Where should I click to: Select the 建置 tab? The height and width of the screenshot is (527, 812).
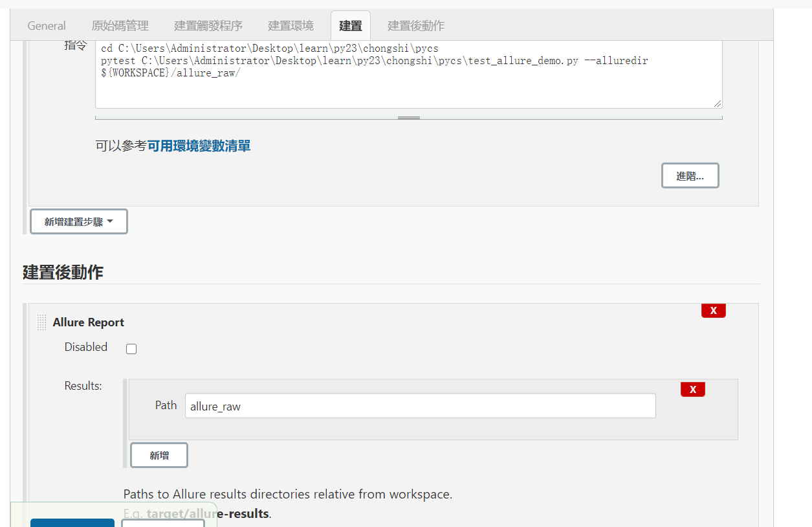coord(351,26)
